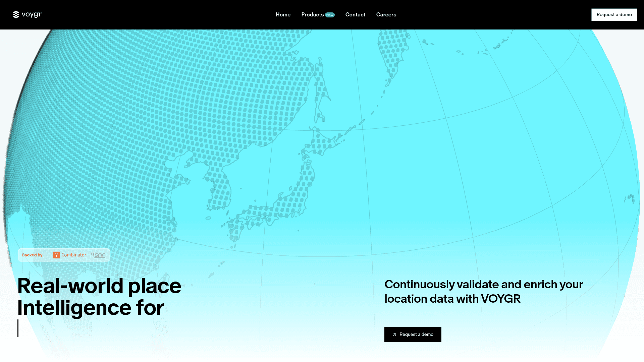644x362 pixels.
Task: Click the arrow icon in hero demo button
Action: [394, 335]
